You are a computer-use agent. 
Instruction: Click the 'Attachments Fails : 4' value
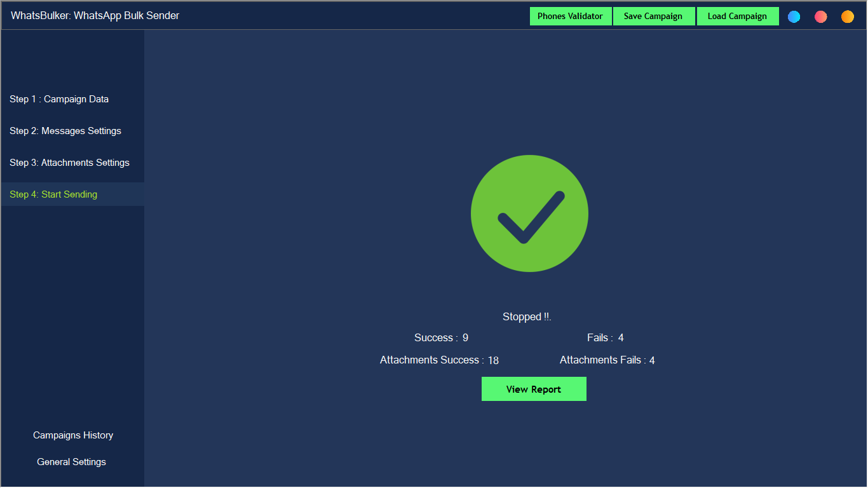point(607,360)
